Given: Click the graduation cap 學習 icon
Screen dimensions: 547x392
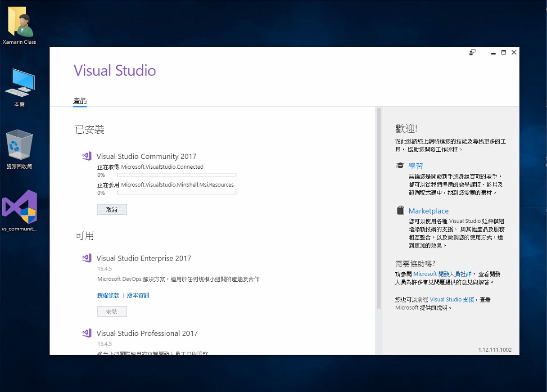Looking at the screenshot, I should point(400,166).
